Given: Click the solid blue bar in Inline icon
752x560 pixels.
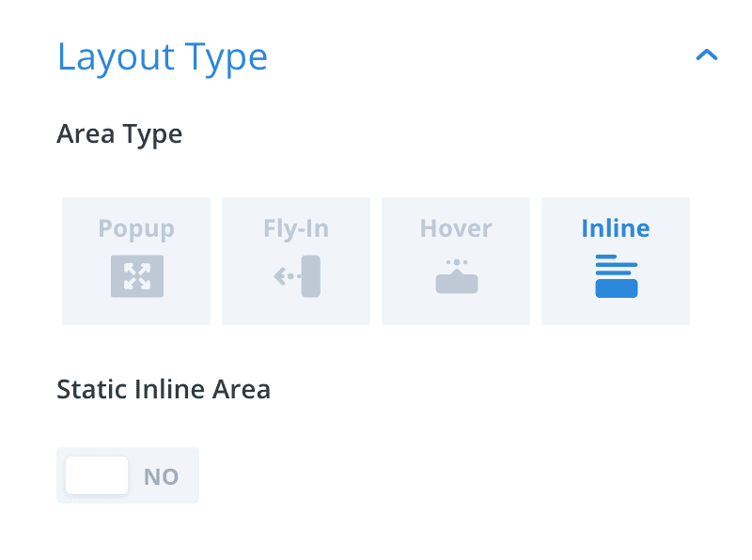Looking at the screenshot, I should (616, 288).
